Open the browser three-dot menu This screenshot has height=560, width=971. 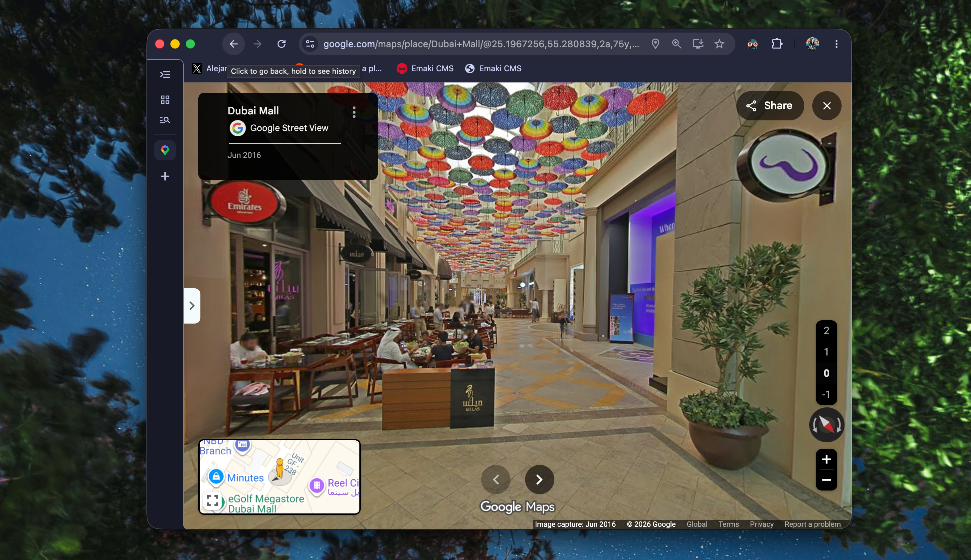click(x=836, y=44)
